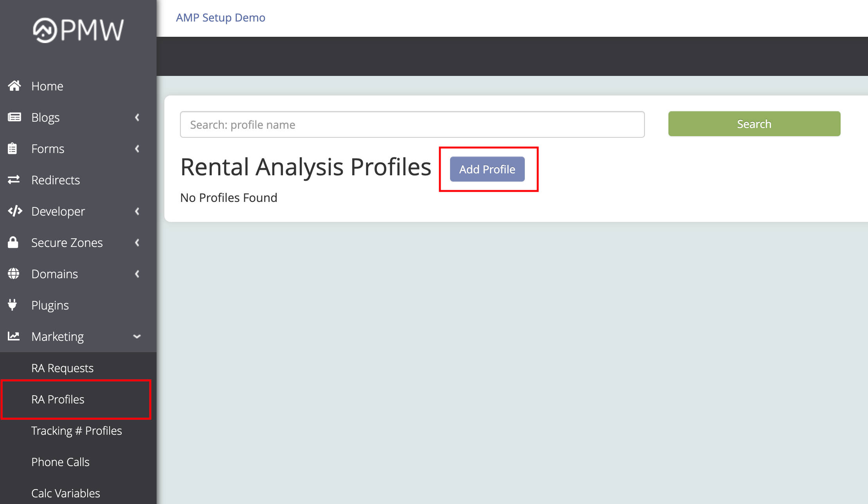The width and height of the screenshot is (868, 504).
Task: Click the green Search button
Action: pyautogui.click(x=754, y=124)
